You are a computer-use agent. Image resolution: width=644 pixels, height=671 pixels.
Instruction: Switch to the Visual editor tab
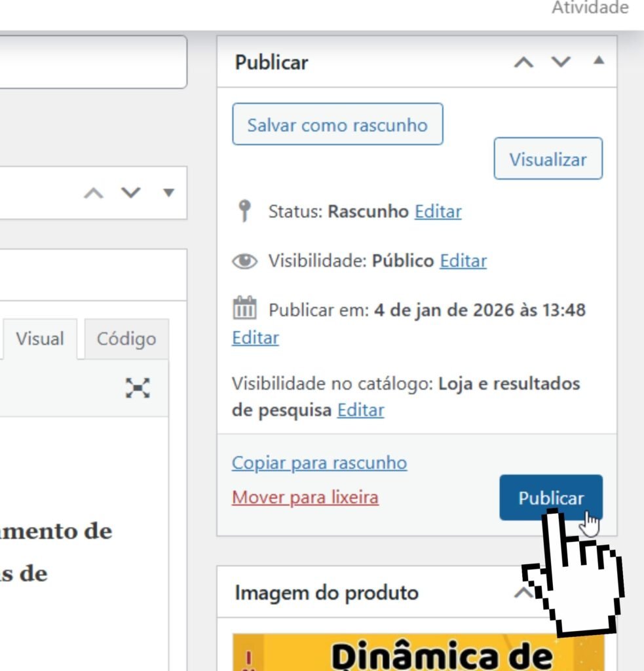(40, 339)
